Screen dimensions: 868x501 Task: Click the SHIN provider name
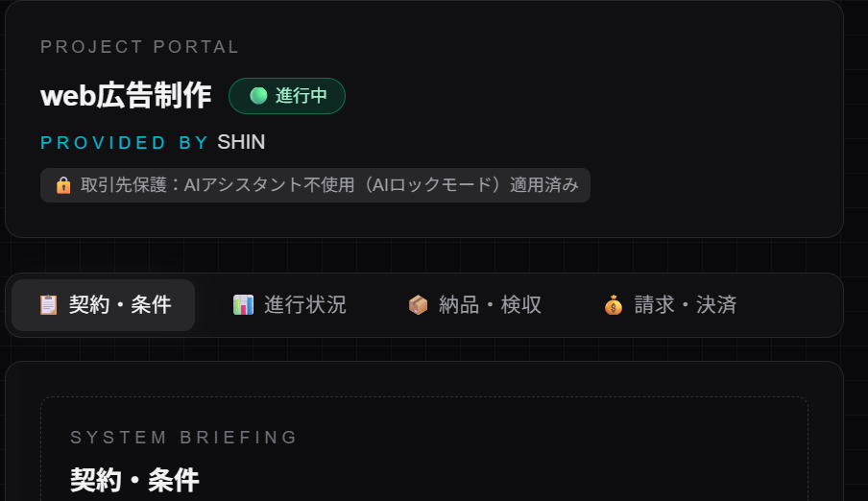tap(241, 142)
